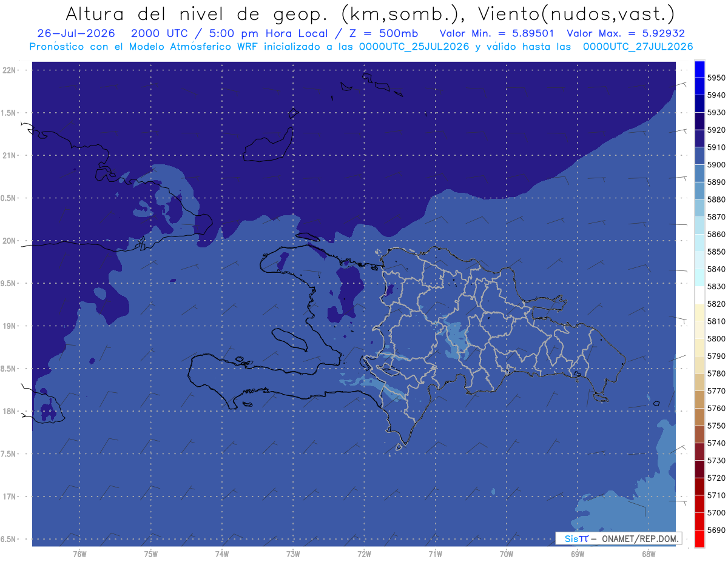
Task: Click the '5880' color bar label
Action: coord(716,199)
